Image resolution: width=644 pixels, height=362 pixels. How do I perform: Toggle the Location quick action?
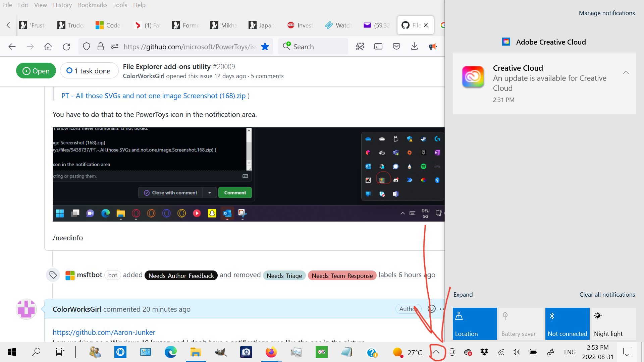point(474,323)
